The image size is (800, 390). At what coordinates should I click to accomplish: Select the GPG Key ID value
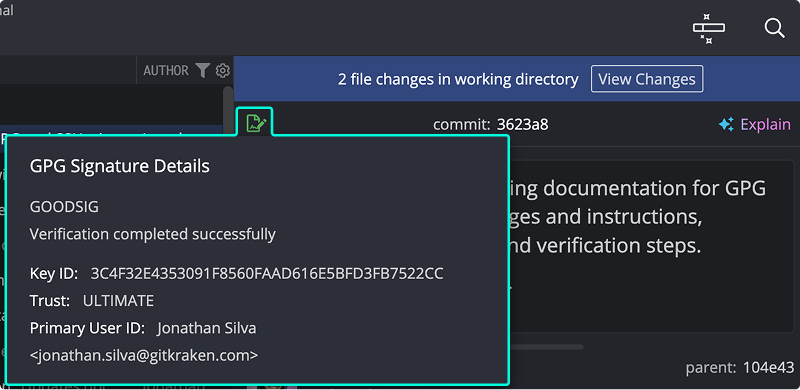267,274
